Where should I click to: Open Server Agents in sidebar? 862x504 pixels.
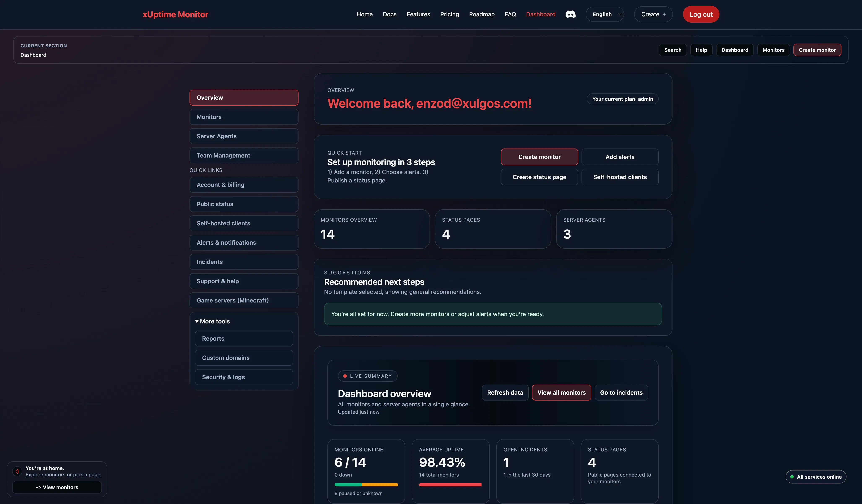tap(244, 136)
